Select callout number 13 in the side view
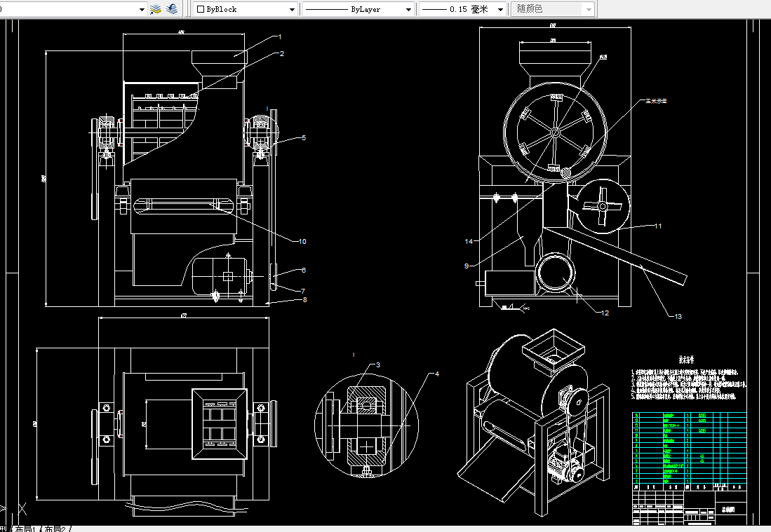 (x=678, y=316)
